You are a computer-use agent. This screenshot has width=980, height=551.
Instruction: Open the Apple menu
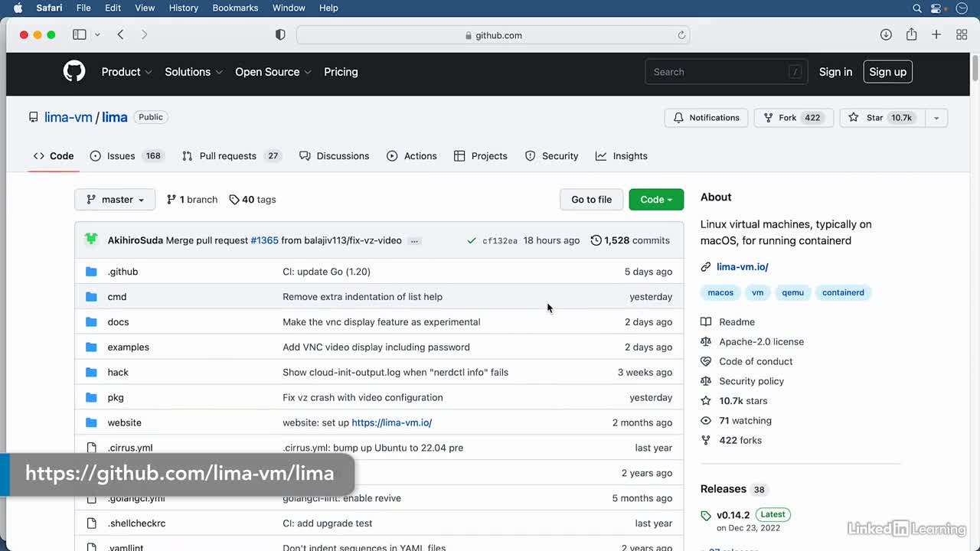(18, 8)
